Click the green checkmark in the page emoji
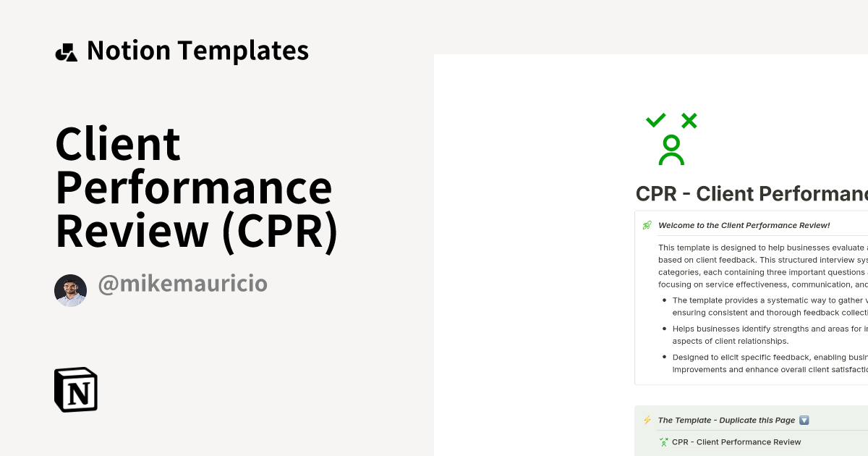Image resolution: width=868 pixels, height=456 pixels. [x=655, y=119]
